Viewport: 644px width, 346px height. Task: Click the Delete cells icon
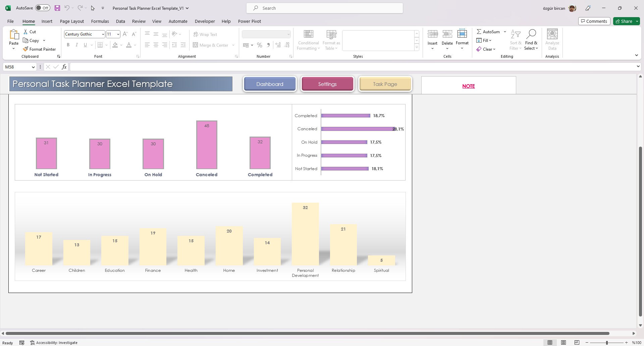pyautogui.click(x=447, y=34)
